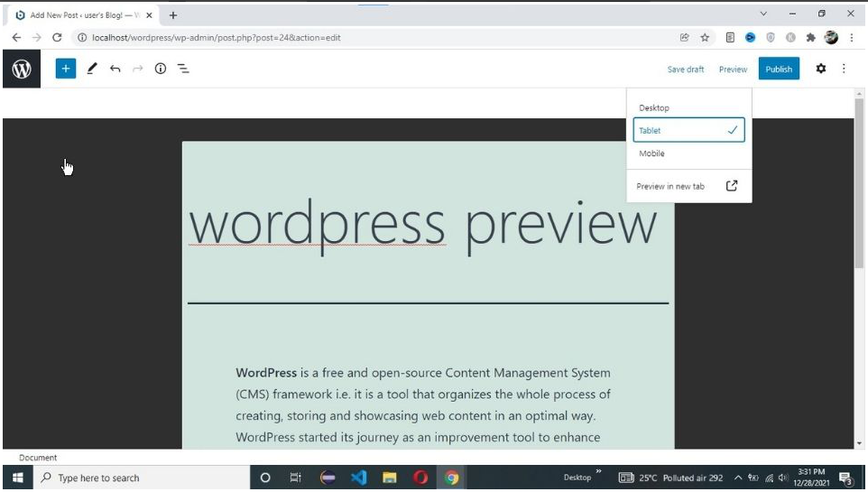
Task: Click the paragraph starting with WordPress
Action: coord(423,405)
